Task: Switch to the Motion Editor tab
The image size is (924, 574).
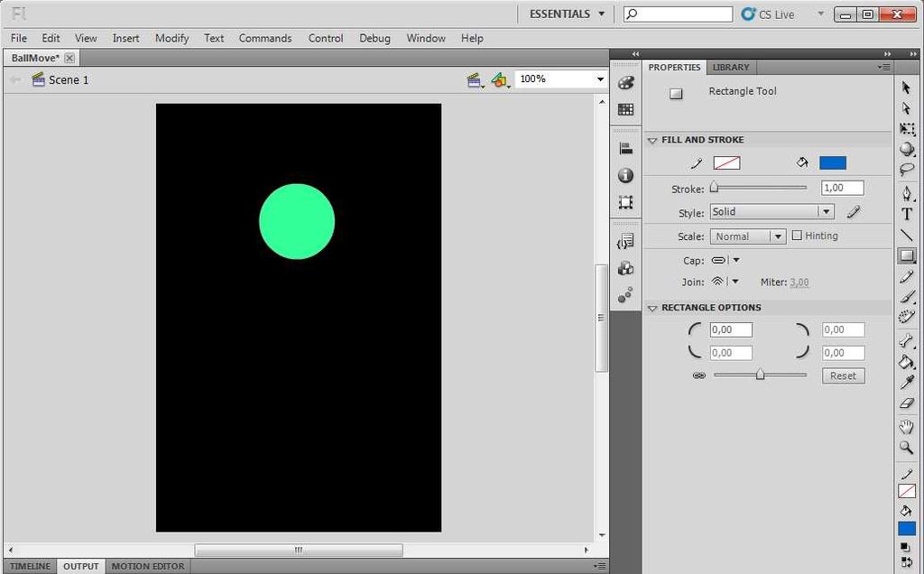Action: pyautogui.click(x=148, y=567)
